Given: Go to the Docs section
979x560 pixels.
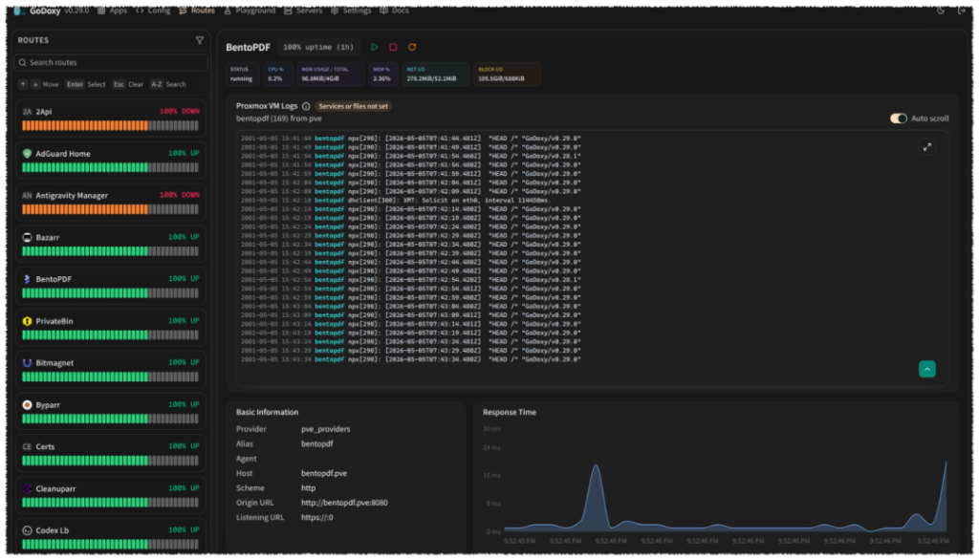Looking at the screenshot, I should coord(394,11).
